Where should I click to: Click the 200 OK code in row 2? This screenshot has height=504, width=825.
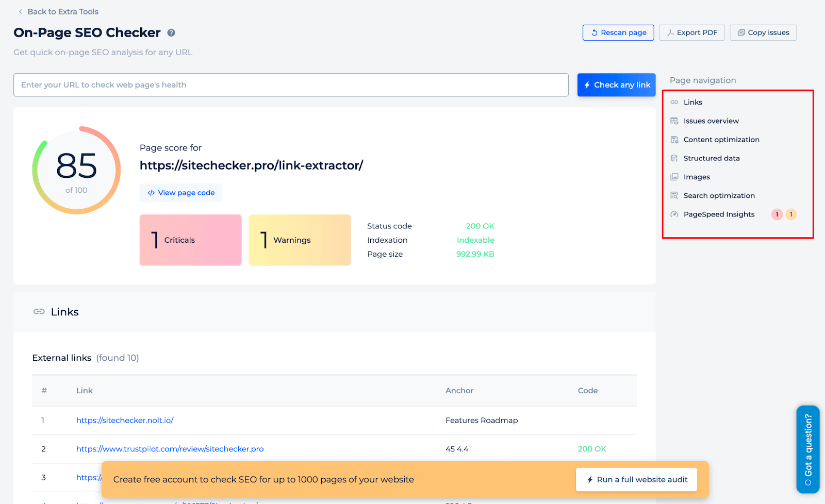click(x=592, y=449)
